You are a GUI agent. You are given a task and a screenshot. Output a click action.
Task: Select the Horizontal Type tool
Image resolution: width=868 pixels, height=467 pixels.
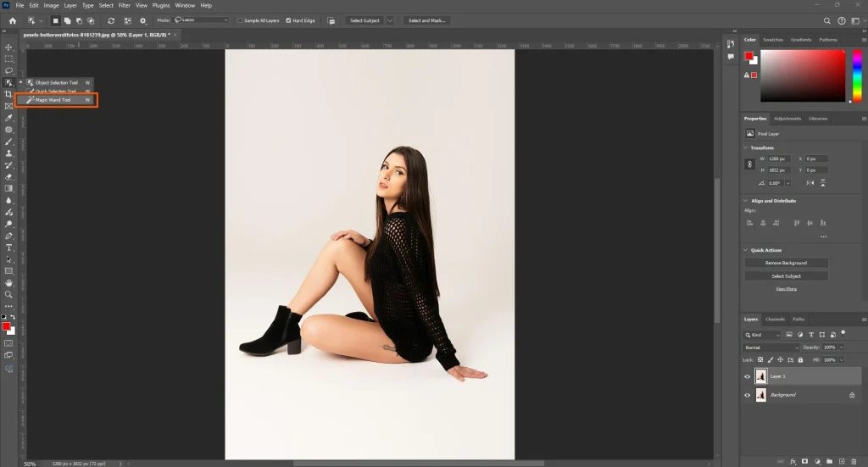point(8,247)
